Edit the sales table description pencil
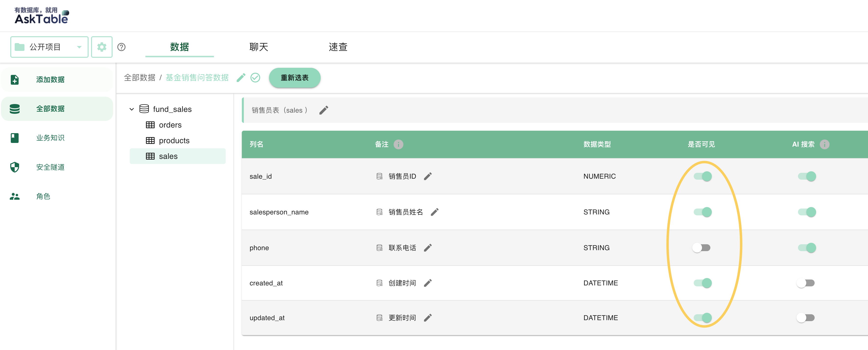The height and width of the screenshot is (350, 868). [x=323, y=110]
